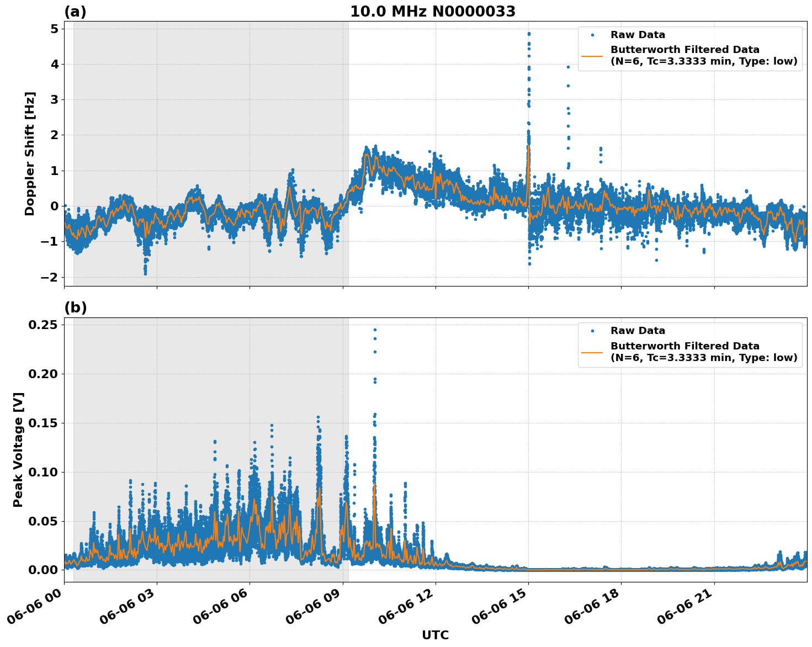Viewport: 812px width, 647px height.
Task: Click the orange filtered peak near 06-06 10
Action: tap(374, 484)
